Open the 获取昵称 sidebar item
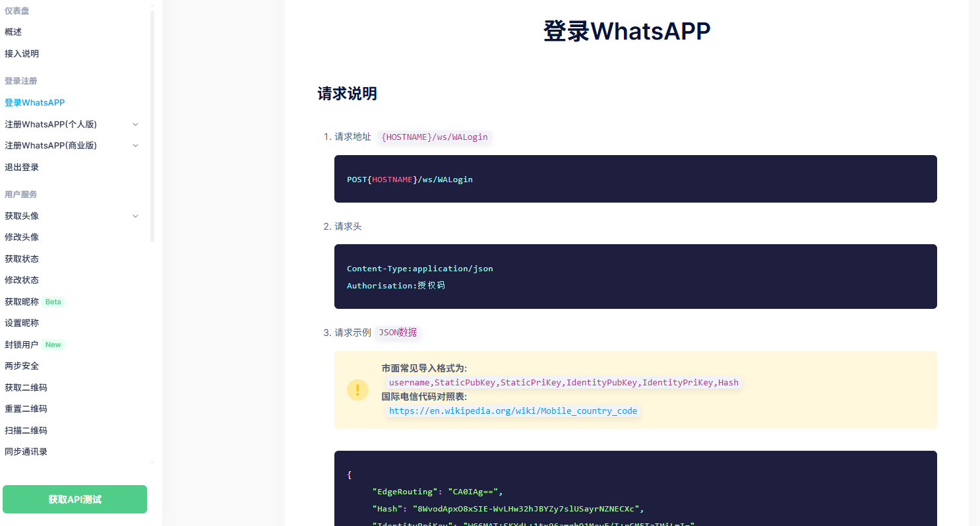The height and width of the screenshot is (526, 980). 22,302
